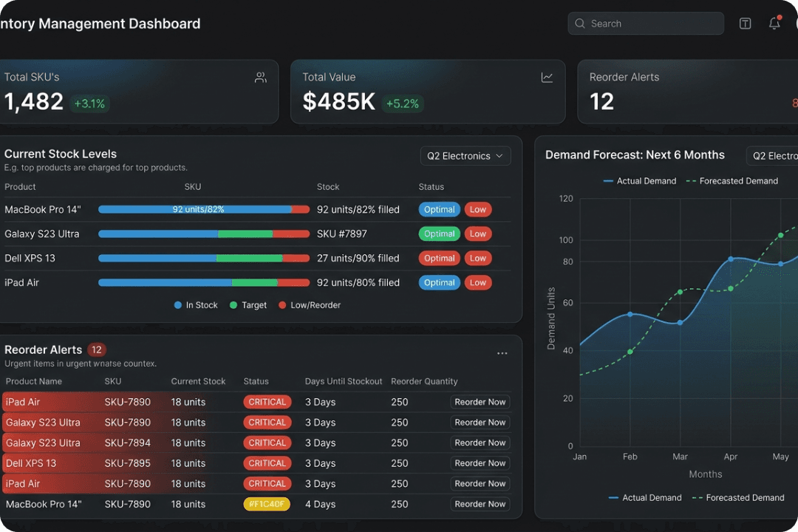
Task: Click the line chart icon on Total Value card
Action: [547, 77]
